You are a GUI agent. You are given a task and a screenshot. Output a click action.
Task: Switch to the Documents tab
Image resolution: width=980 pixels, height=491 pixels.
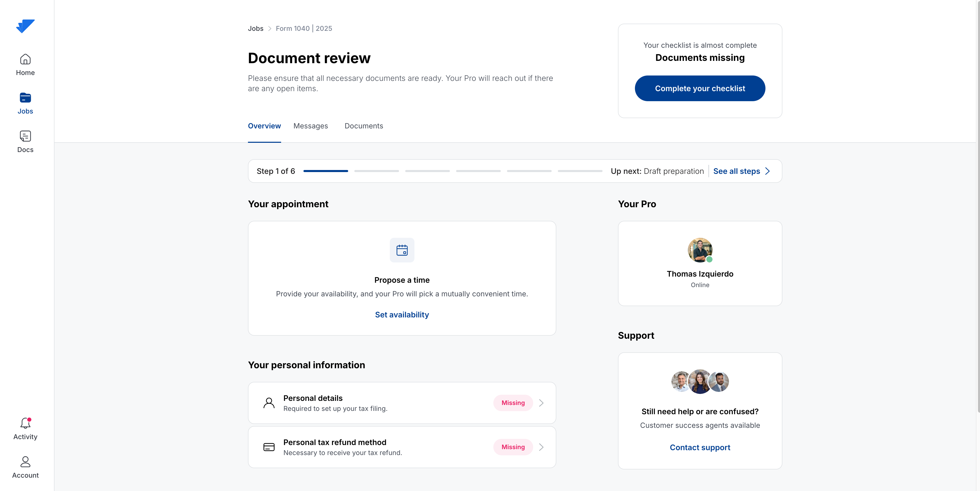pos(364,126)
